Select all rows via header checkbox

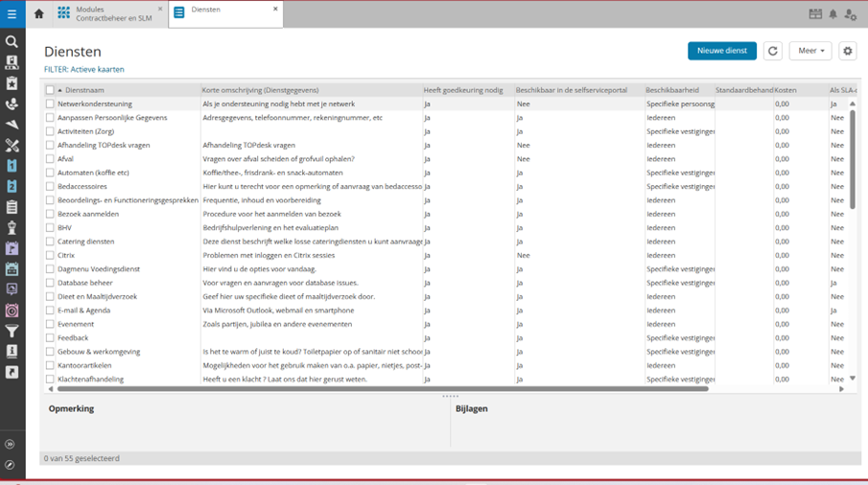coord(50,90)
